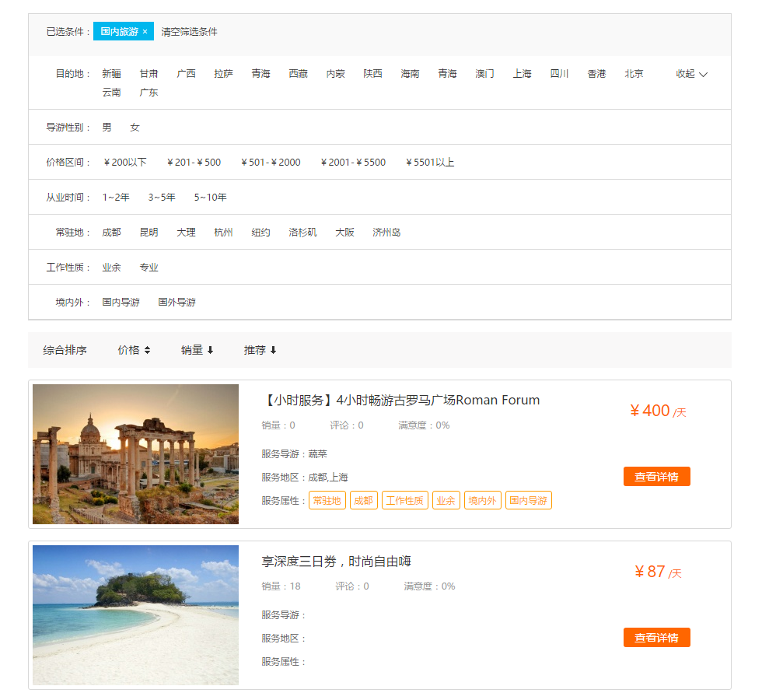Select 男 for guide gender
762x700 pixels.
pos(107,127)
